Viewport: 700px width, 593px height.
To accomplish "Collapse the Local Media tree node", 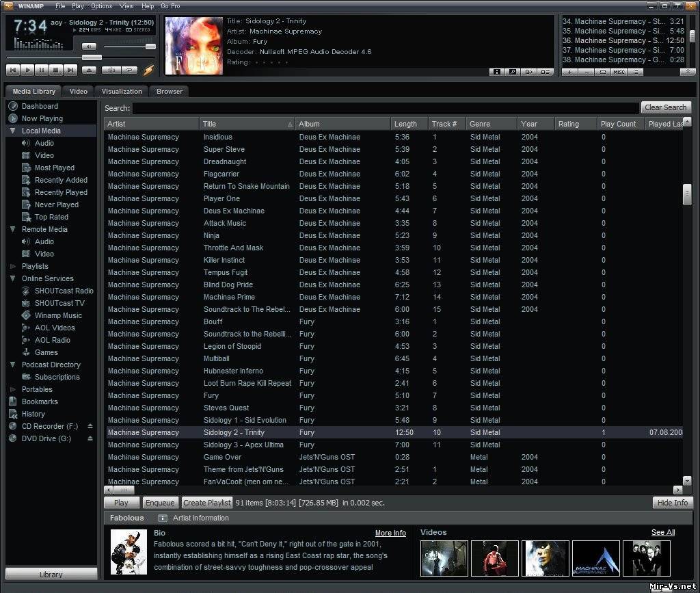I will point(12,131).
